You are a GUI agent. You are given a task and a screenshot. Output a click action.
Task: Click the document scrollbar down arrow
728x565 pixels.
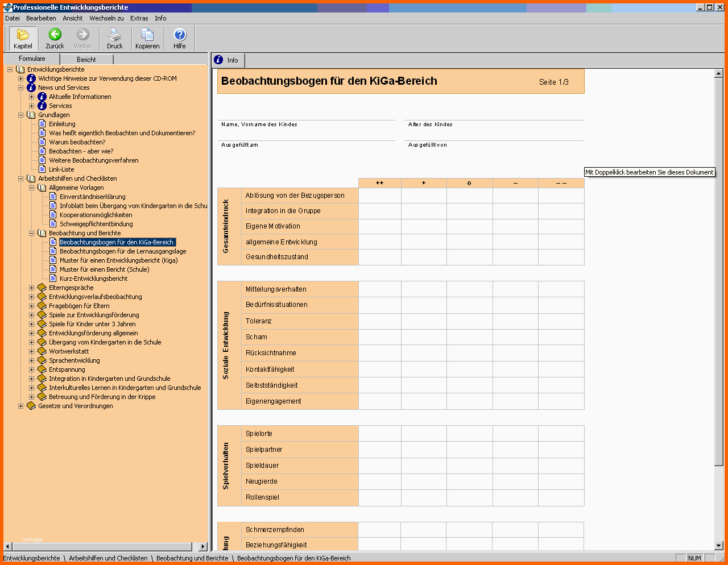pos(719,546)
